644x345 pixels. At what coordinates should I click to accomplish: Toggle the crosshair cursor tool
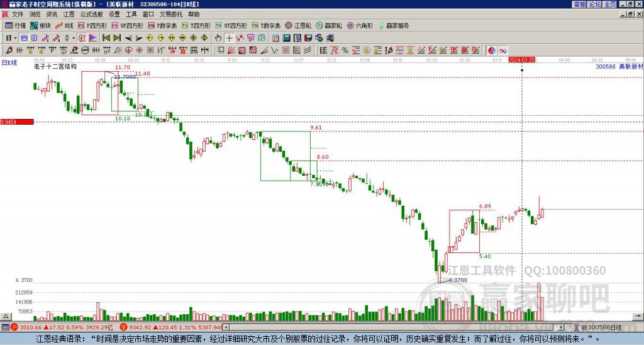click(x=230, y=38)
